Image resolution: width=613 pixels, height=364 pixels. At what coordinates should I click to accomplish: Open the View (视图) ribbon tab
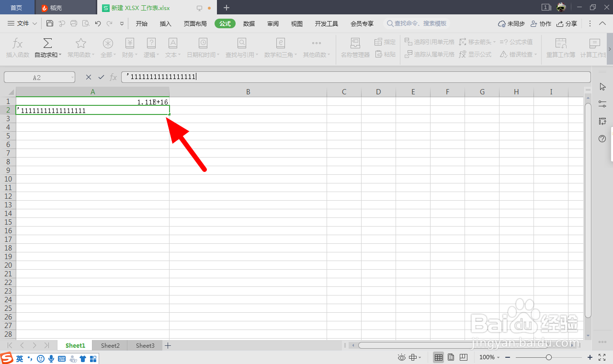[x=297, y=23]
